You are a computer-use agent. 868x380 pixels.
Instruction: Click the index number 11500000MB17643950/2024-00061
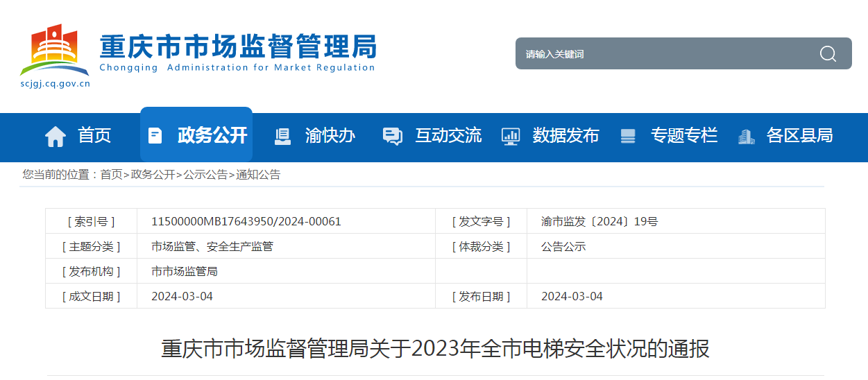click(246, 222)
